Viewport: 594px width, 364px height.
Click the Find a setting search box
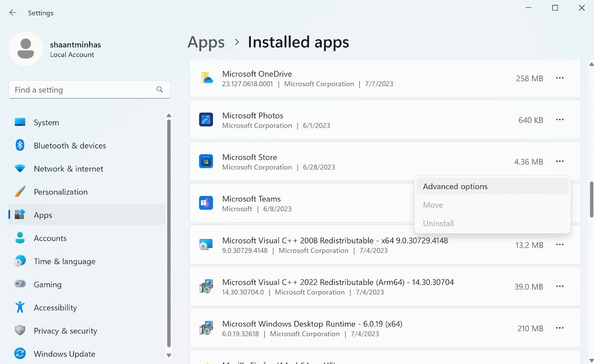pos(82,90)
